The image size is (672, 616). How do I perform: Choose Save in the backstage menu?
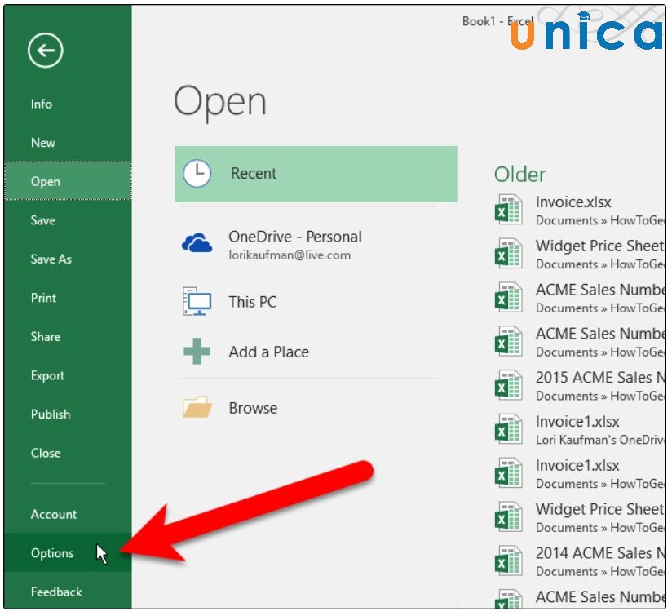68,220
